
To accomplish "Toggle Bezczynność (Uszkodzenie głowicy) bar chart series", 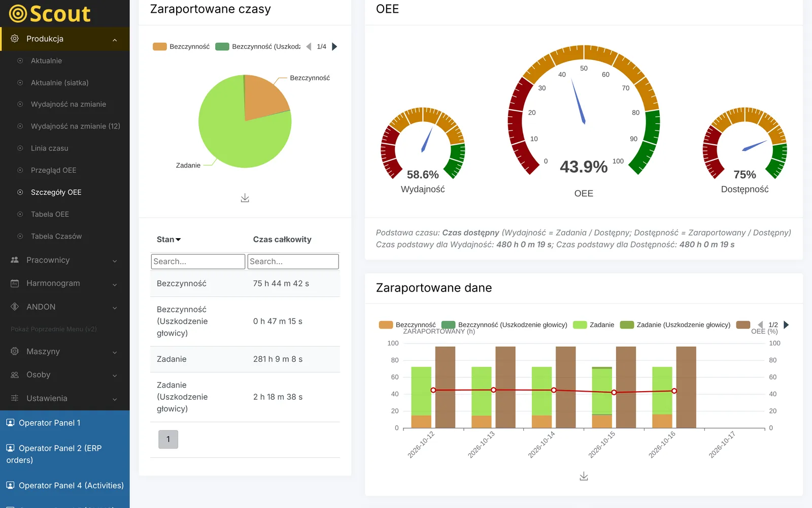I will point(504,325).
